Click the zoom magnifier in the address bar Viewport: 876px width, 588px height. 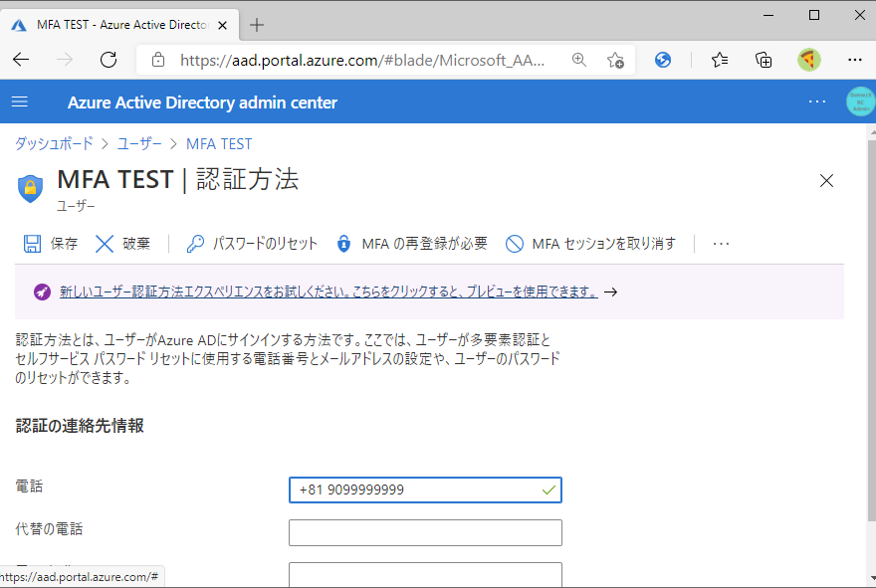pyautogui.click(x=579, y=60)
